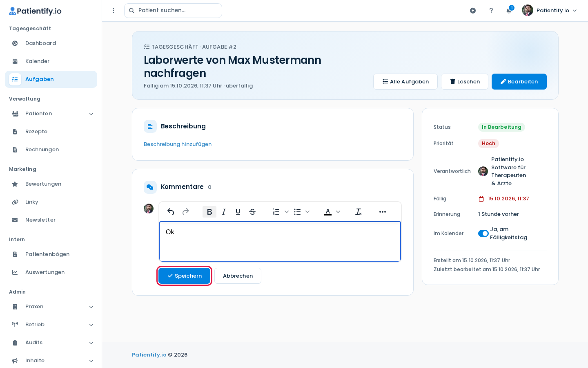The image size is (588, 368).
Task: Click into the comment text area
Action: point(280,241)
